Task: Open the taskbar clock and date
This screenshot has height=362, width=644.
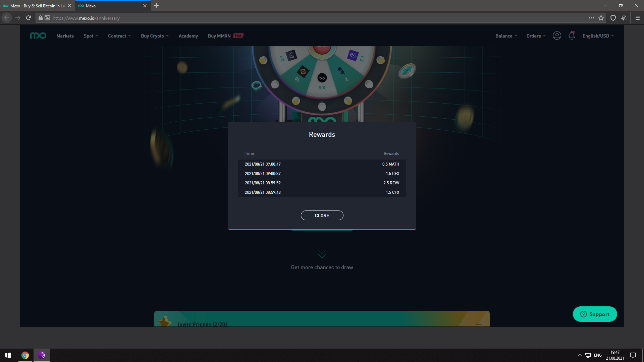Action: click(x=615, y=355)
